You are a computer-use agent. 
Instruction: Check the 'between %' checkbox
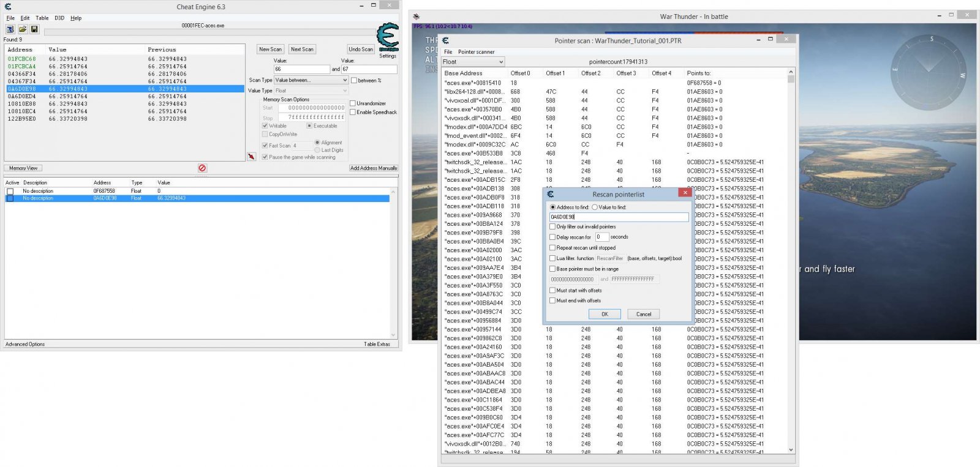pyautogui.click(x=354, y=80)
